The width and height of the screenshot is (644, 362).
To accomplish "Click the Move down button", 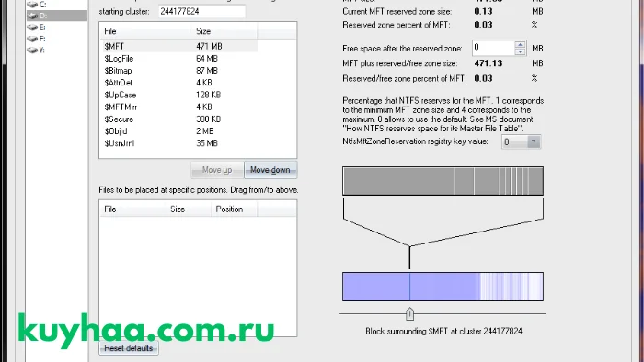I will tap(270, 170).
